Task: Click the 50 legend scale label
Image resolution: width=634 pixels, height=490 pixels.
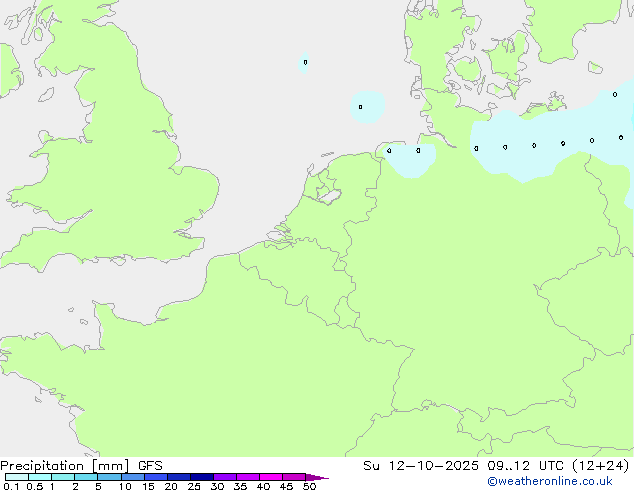Action: click(x=309, y=486)
